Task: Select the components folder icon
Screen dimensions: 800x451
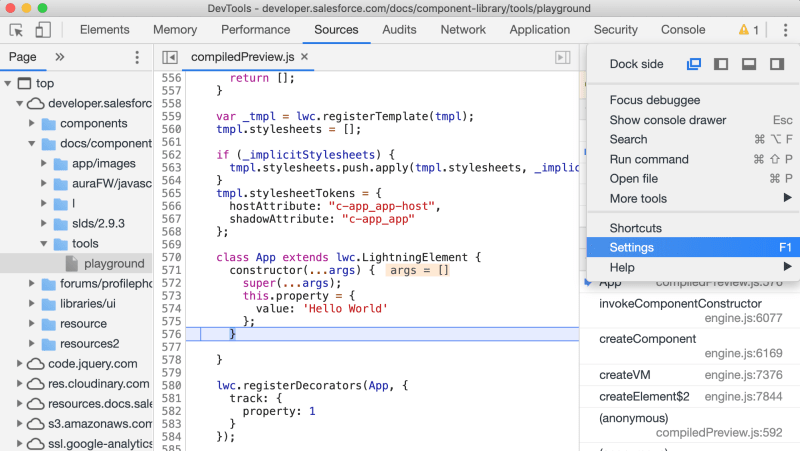Action: click(x=48, y=123)
